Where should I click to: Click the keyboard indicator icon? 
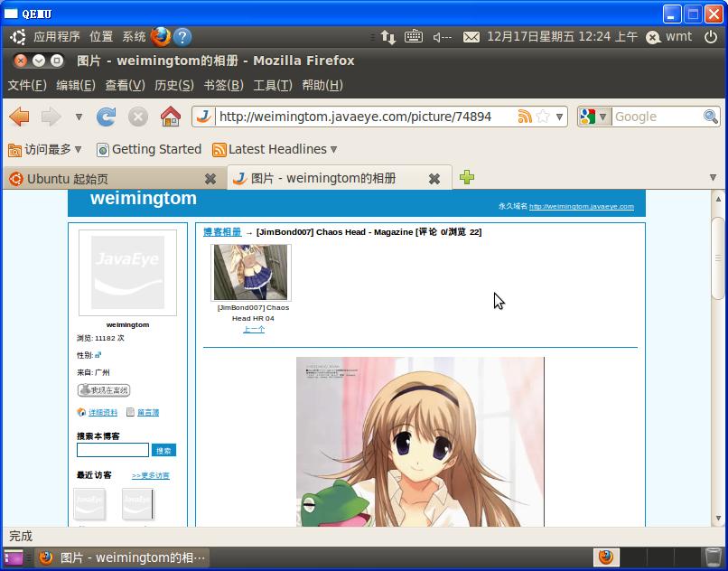413,36
